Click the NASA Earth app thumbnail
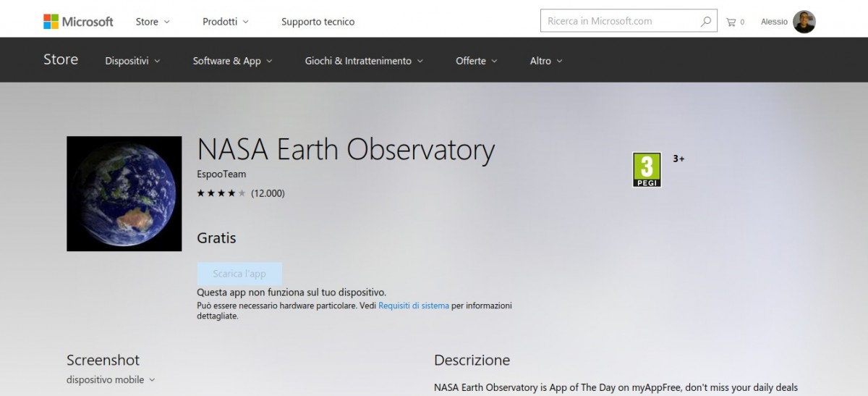The image size is (868, 396). pos(124,193)
